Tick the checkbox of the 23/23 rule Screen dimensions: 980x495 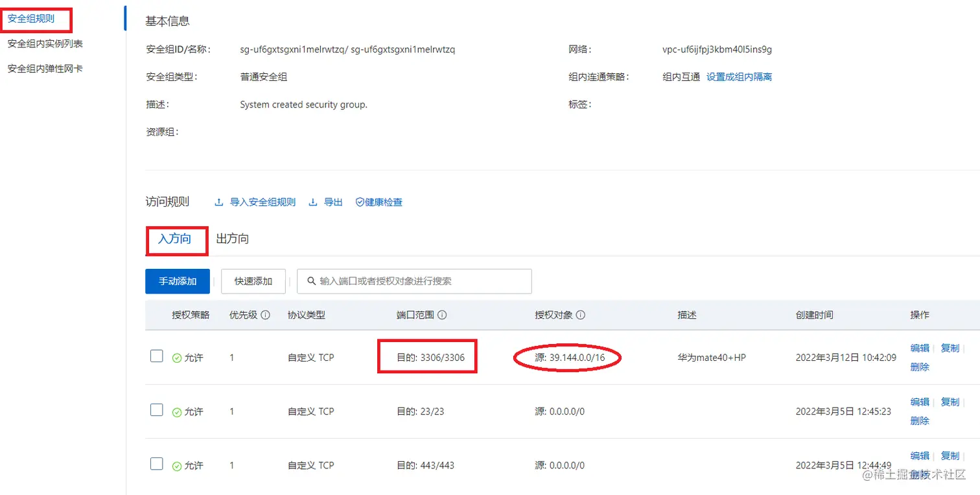click(156, 409)
